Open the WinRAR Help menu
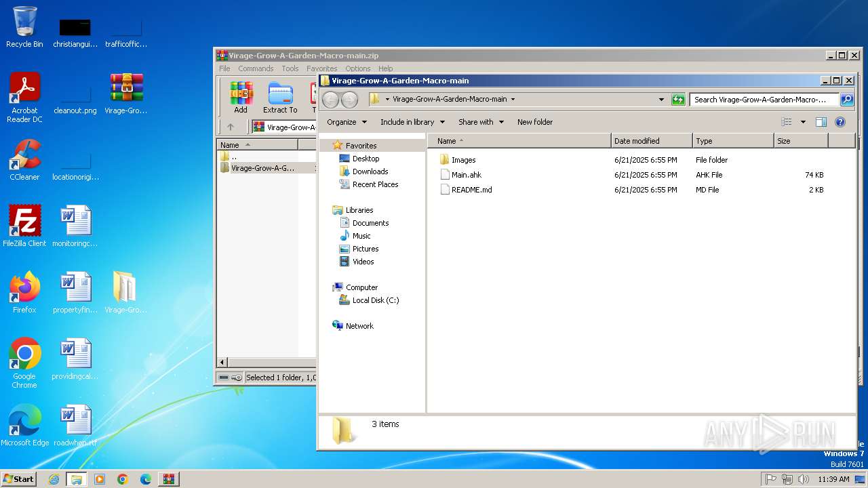 pos(386,68)
